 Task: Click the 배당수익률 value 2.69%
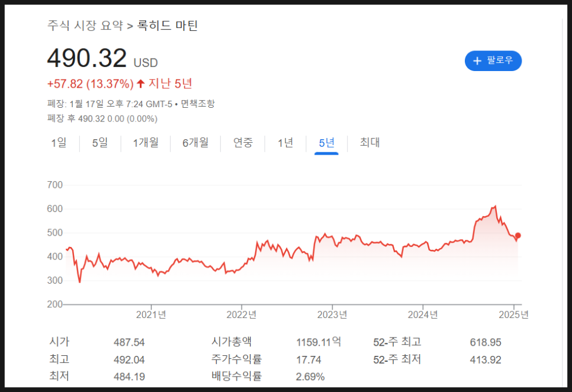point(310,377)
